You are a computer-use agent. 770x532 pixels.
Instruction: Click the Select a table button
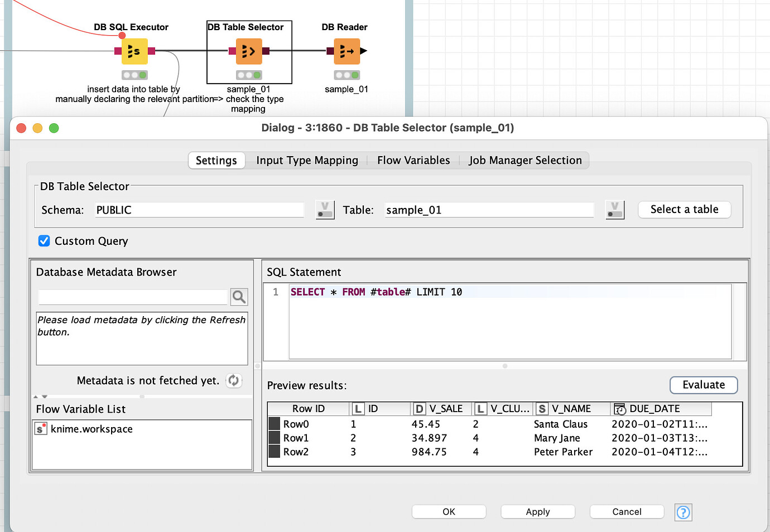tap(684, 209)
